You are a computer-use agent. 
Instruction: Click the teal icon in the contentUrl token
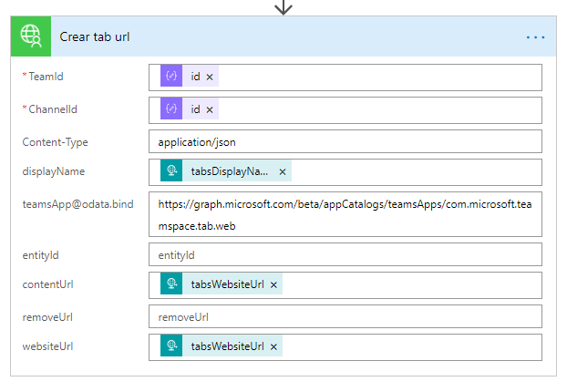(171, 285)
